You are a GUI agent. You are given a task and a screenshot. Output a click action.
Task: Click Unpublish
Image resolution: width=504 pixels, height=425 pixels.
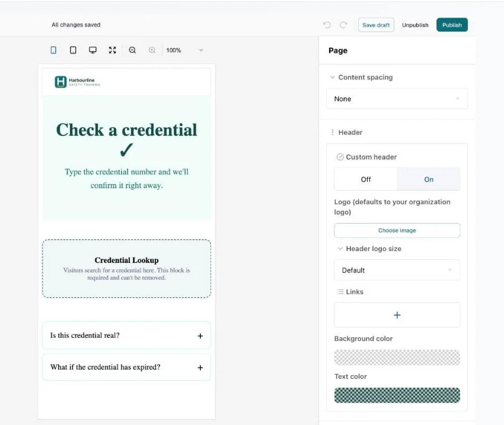(x=415, y=25)
